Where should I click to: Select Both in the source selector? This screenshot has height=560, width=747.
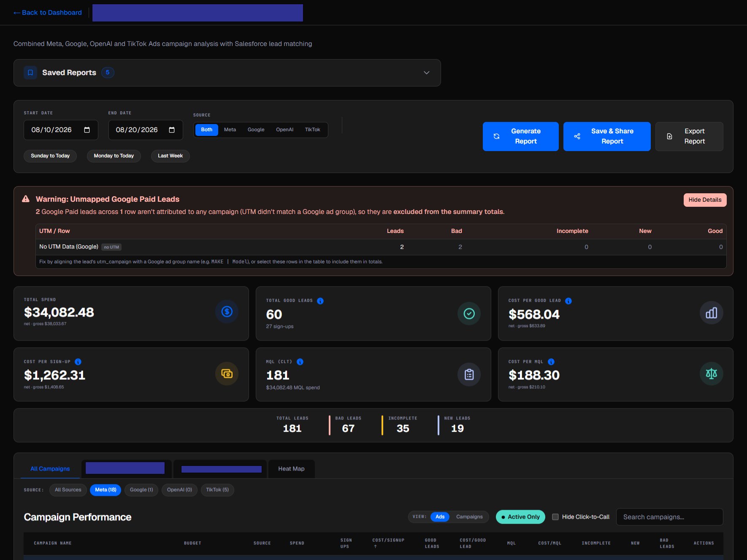point(207,130)
